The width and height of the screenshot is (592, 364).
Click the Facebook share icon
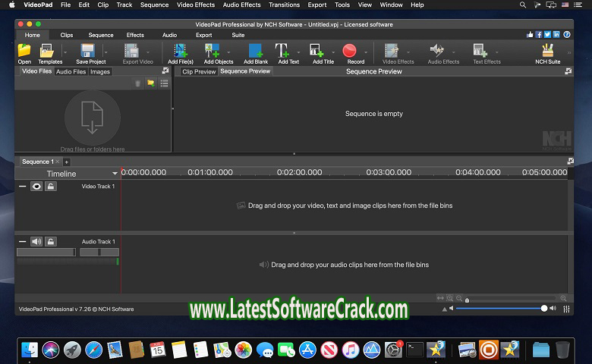coord(539,35)
